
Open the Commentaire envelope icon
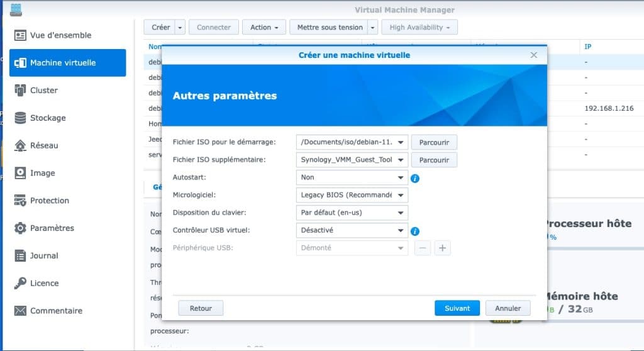click(x=20, y=311)
